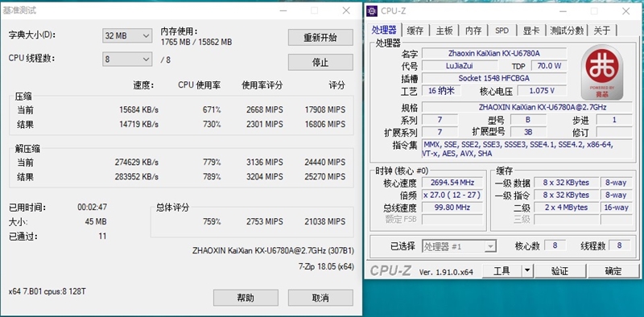Click the total rating 21038 MIPS
The width and height of the screenshot is (644, 317).
325,222
